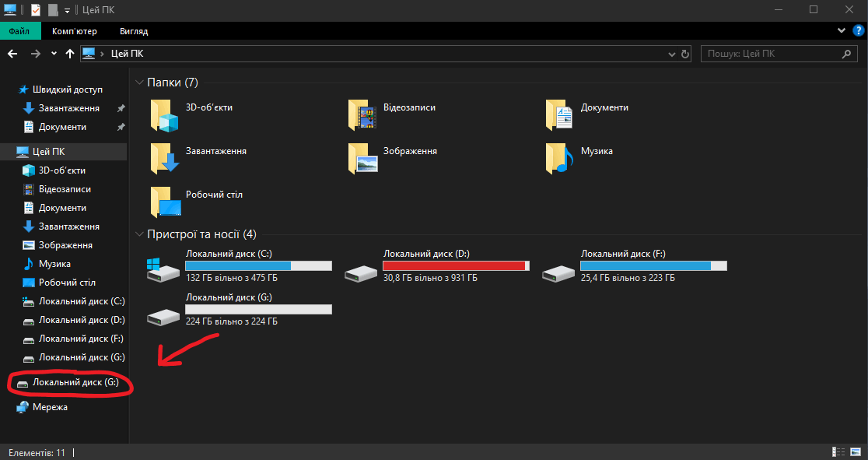
Task: Open Музика in the sidebar tree
Action: pyautogui.click(x=54, y=264)
